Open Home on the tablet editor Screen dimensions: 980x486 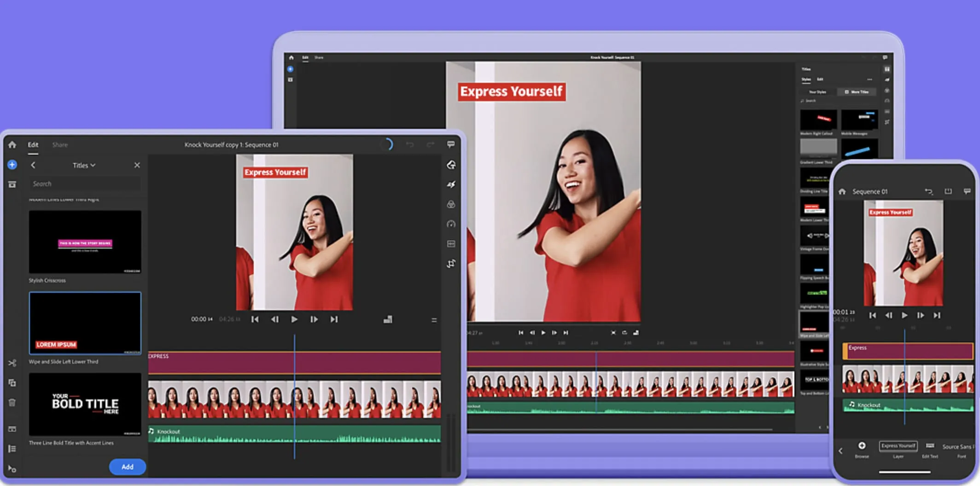coord(12,145)
